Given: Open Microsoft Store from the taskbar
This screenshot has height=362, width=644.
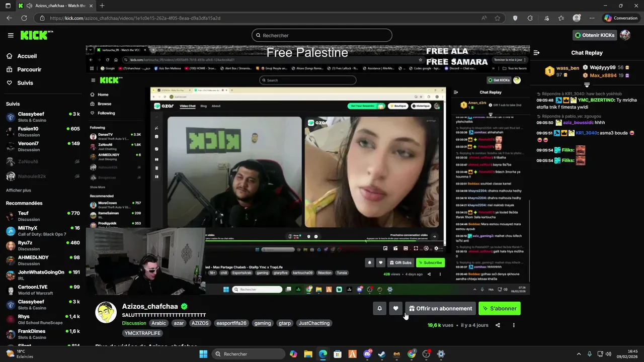Looking at the screenshot, I should [x=338, y=354].
